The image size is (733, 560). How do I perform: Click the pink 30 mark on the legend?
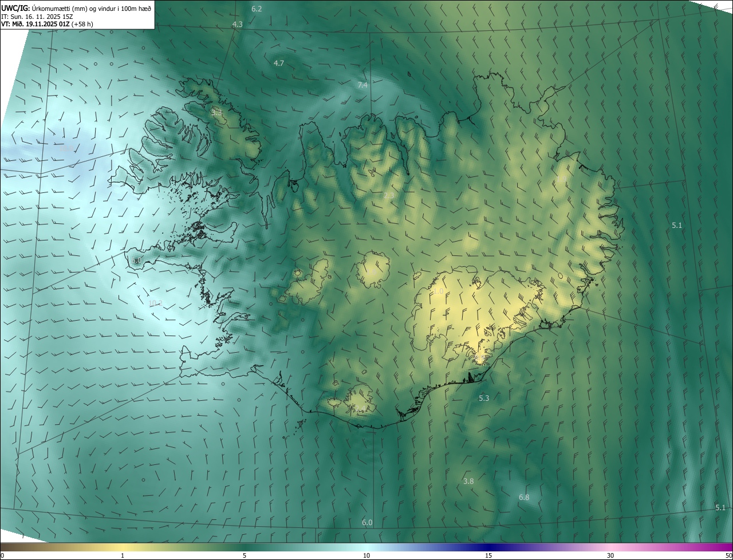coord(610,555)
